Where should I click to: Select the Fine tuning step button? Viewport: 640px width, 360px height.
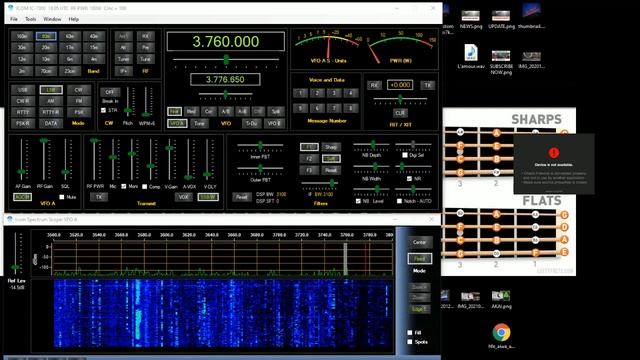point(174,111)
